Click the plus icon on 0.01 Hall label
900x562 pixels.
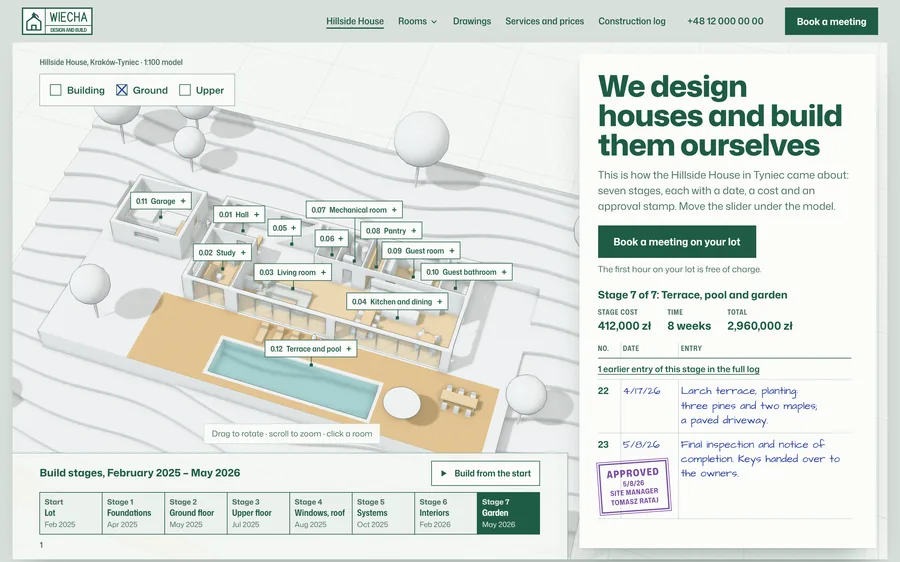click(x=257, y=215)
